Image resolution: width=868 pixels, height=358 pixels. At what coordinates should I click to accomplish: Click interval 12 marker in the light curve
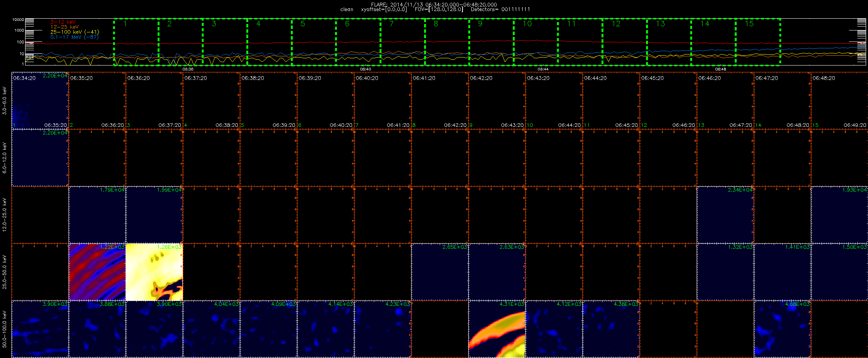616,24
